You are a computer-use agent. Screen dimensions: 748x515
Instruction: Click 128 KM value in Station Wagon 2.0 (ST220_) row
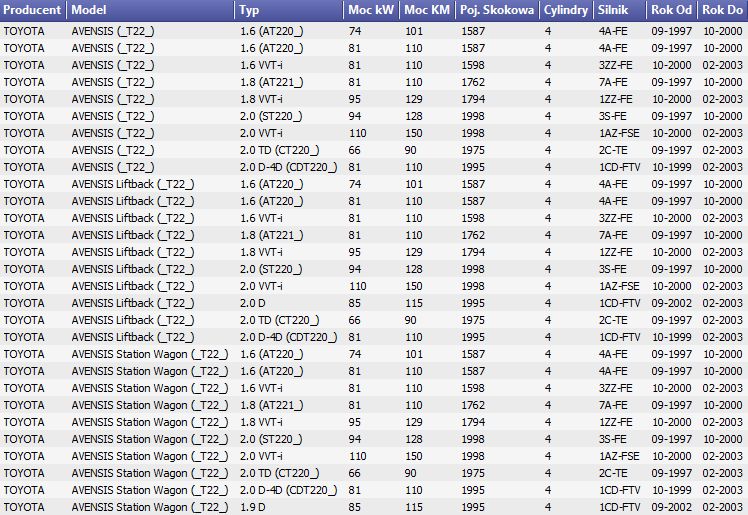[414, 439]
